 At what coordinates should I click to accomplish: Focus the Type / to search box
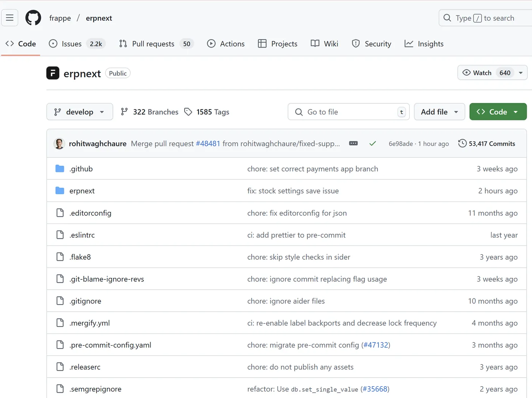point(485,18)
